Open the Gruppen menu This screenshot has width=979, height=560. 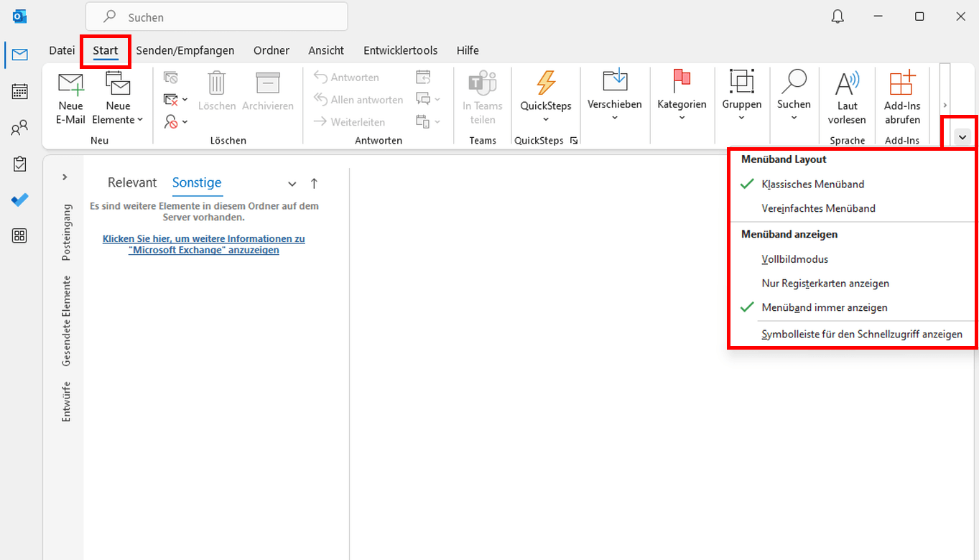[742, 95]
